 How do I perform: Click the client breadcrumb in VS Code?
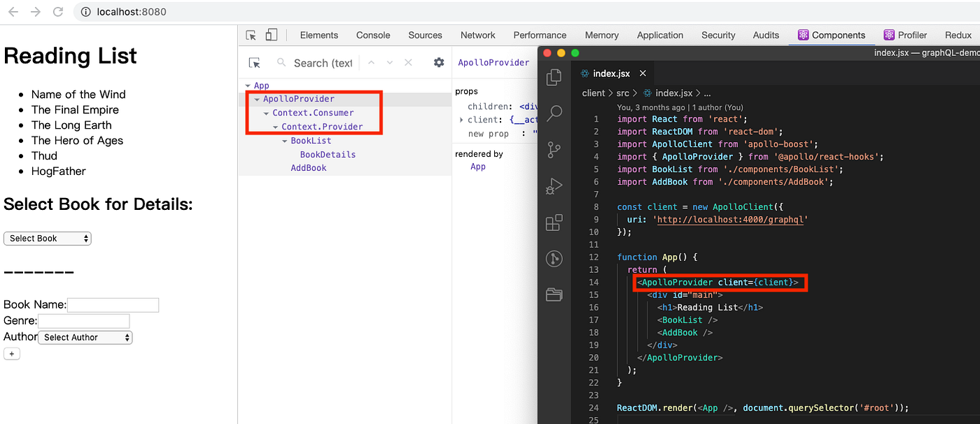pos(594,93)
